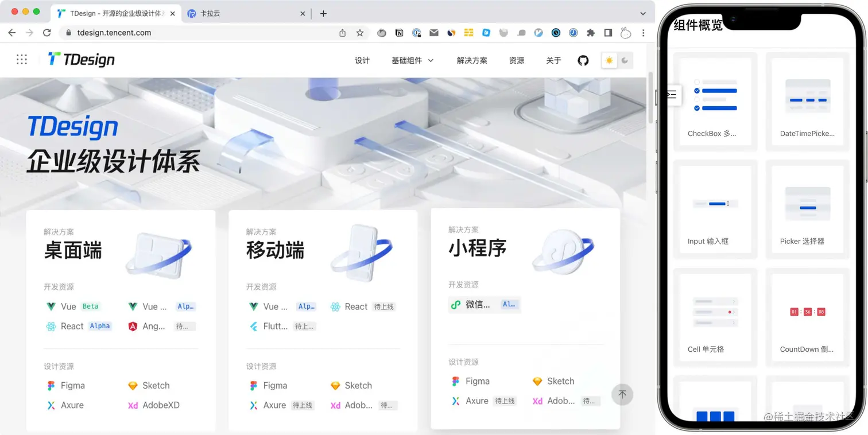
Task: Click the browser address bar
Action: [172, 33]
